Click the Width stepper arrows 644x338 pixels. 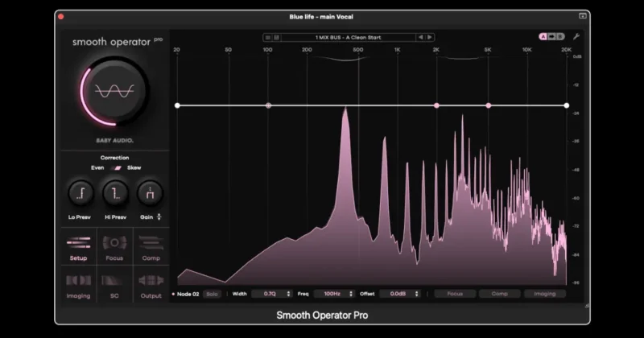point(288,294)
